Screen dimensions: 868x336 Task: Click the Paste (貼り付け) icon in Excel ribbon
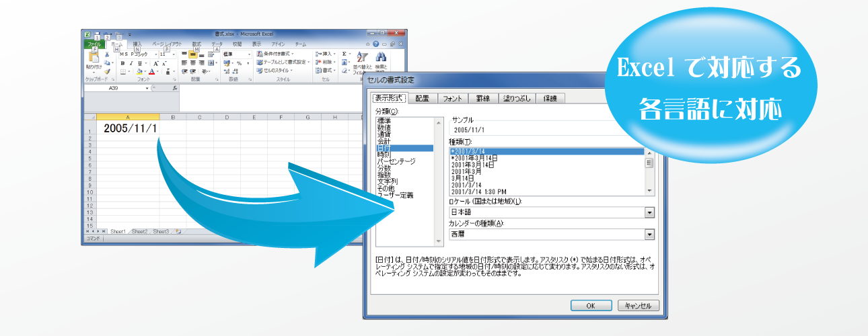[93, 58]
